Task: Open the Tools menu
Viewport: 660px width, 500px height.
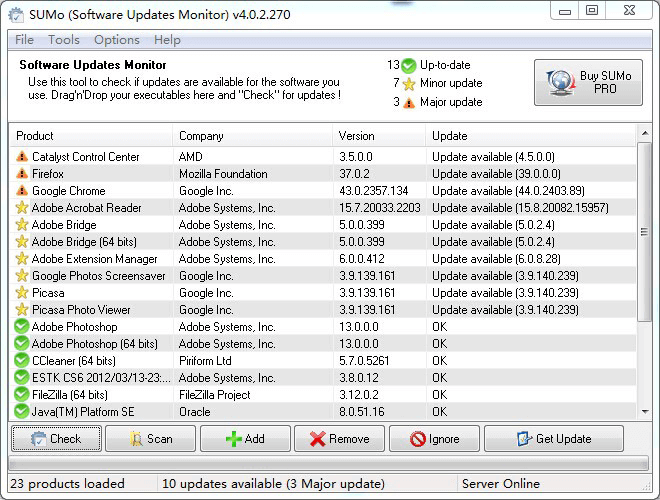Action: coord(64,40)
